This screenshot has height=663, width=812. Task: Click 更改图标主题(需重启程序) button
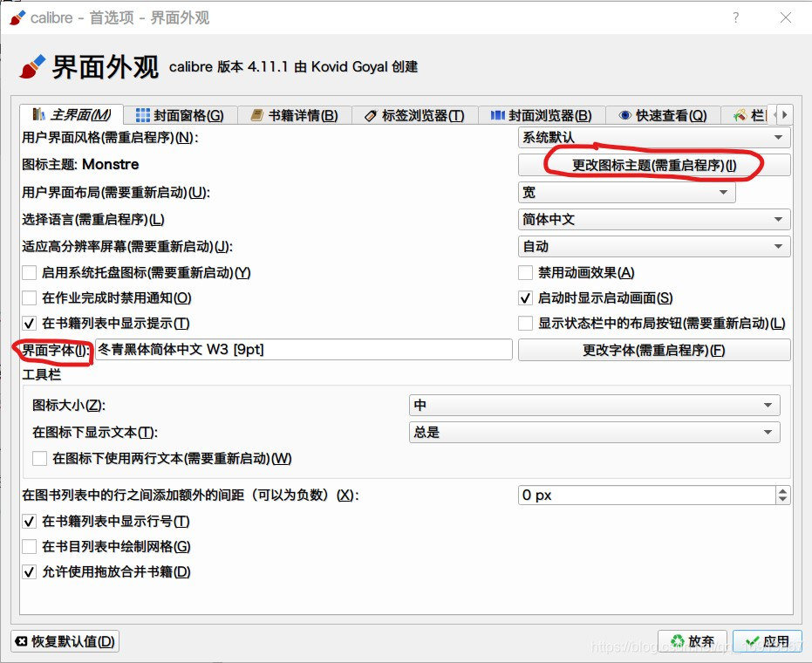654,165
